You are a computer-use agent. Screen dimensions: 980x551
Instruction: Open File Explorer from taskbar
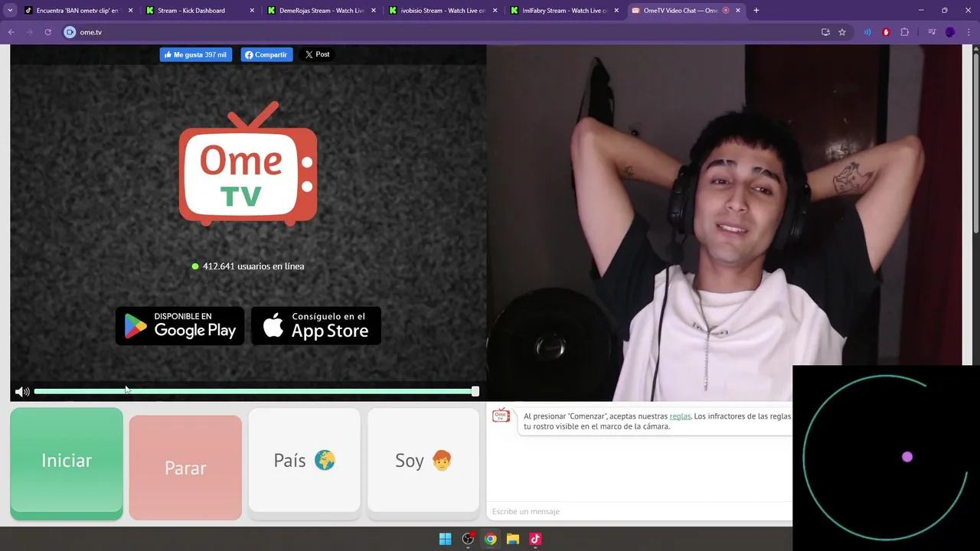point(513,539)
